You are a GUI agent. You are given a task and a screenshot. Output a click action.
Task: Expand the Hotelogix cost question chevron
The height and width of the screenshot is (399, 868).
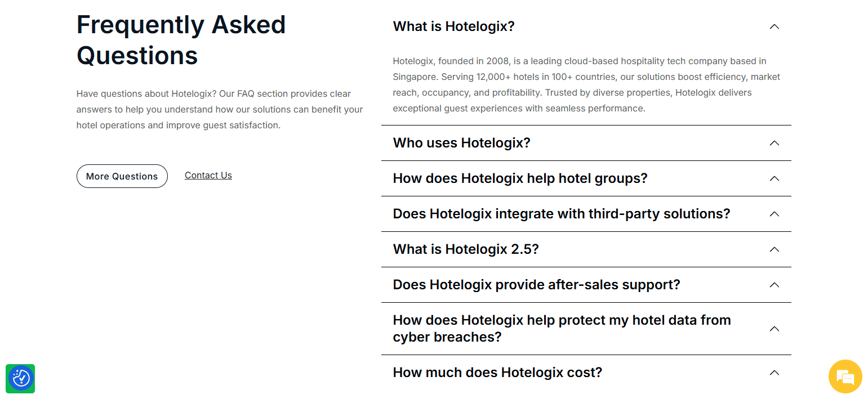pos(774,373)
